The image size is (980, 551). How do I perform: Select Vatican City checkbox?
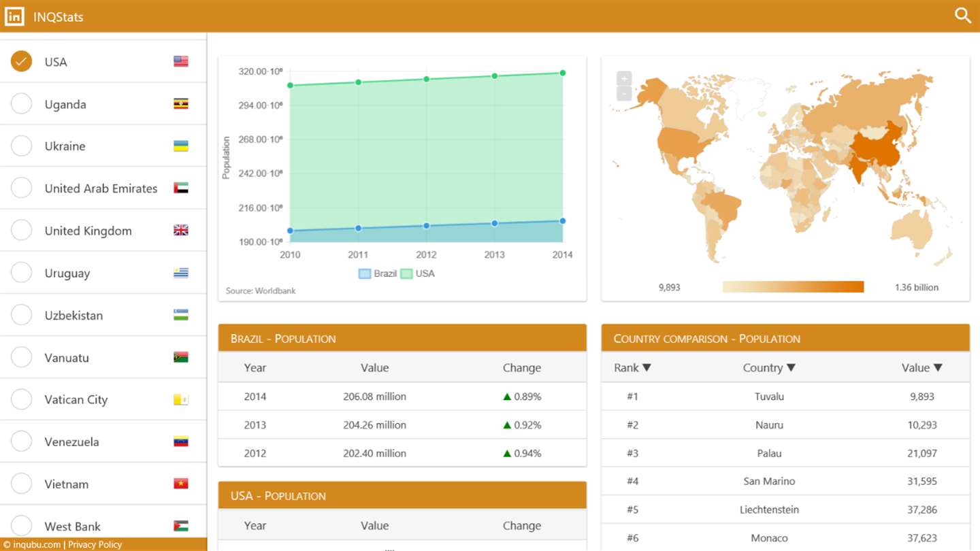(22, 399)
